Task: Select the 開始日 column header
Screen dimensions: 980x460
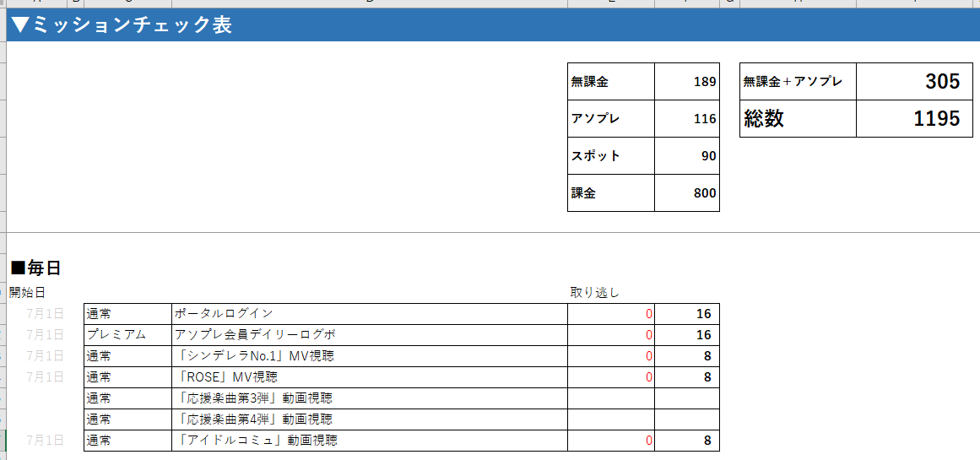Action: pyautogui.click(x=27, y=292)
